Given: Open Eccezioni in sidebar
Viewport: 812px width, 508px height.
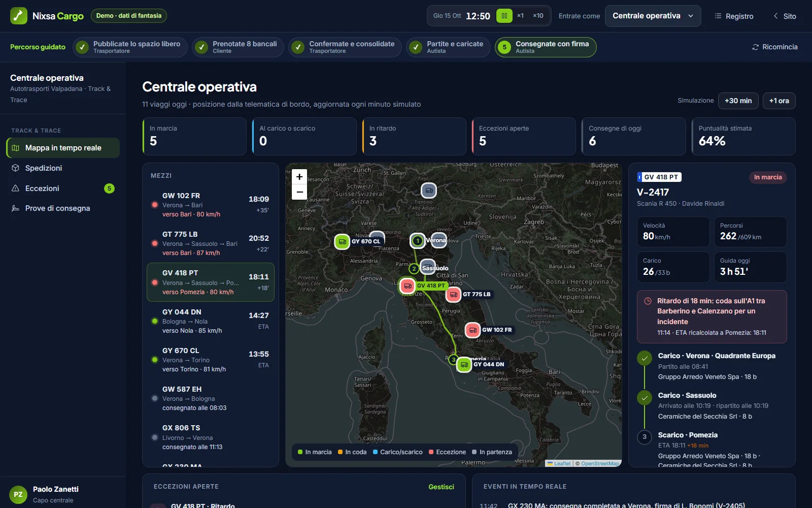Looking at the screenshot, I should [63, 188].
